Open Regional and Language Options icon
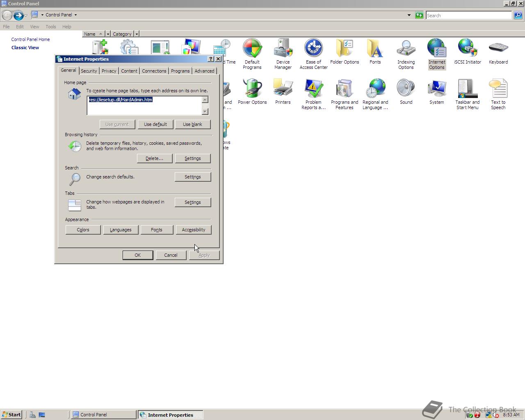The height and width of the screenshot is (420, 525). 375,94
